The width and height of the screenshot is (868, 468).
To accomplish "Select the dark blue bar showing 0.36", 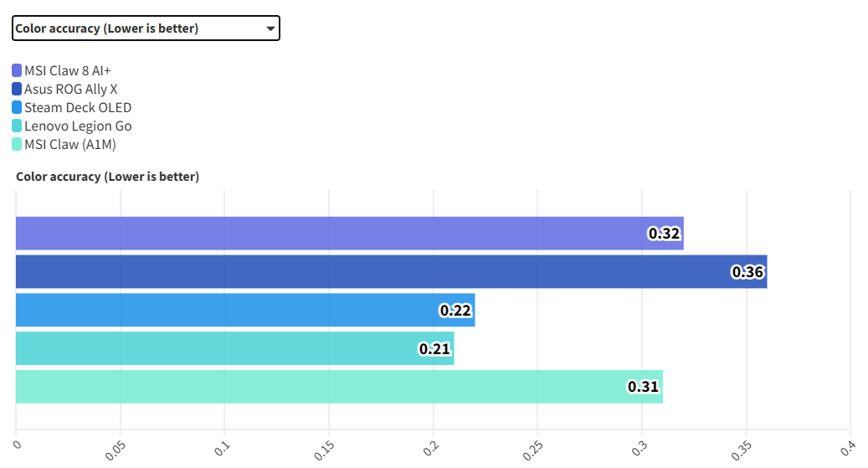I will [377, 271].
